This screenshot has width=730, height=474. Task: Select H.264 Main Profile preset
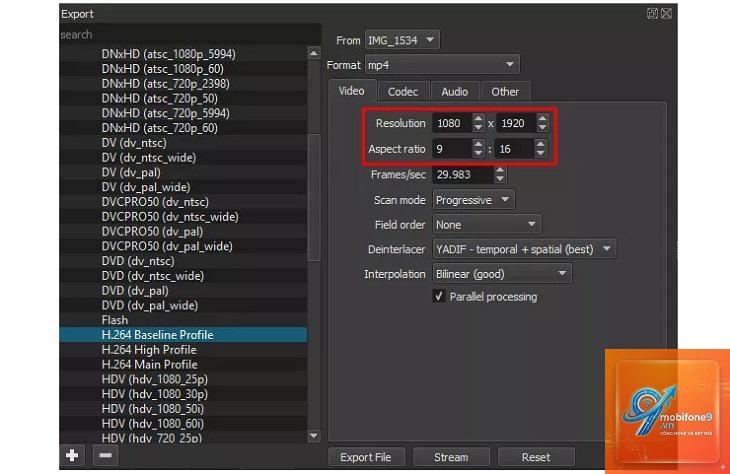click(x=183, y=365)
